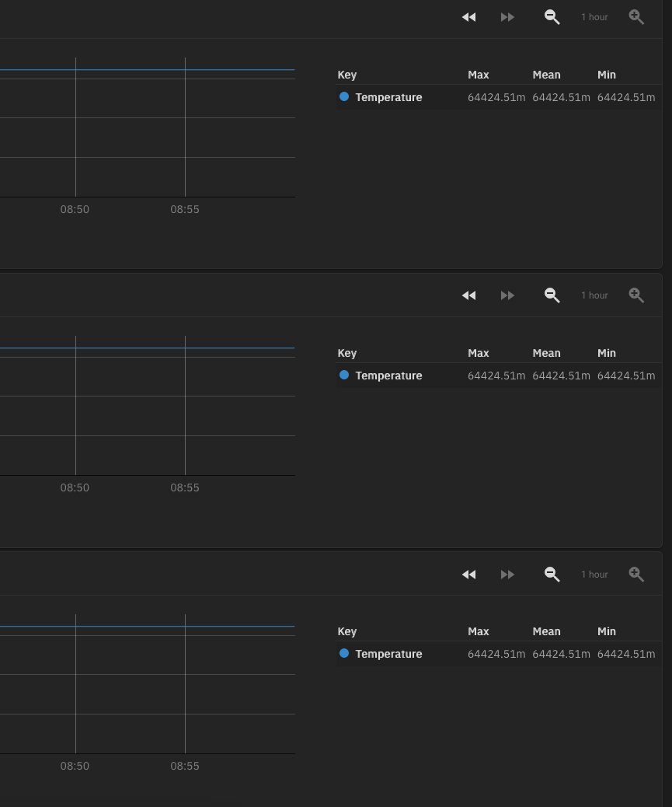Click rewind arrows in the bottom graph panel
The height and width of the screenshot is (807, 672).
pyautogui.click(x=469, y=575)
